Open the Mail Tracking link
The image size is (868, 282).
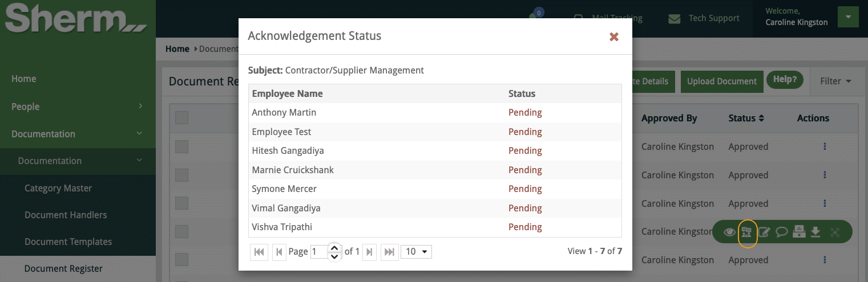click(x=617, y=18)
